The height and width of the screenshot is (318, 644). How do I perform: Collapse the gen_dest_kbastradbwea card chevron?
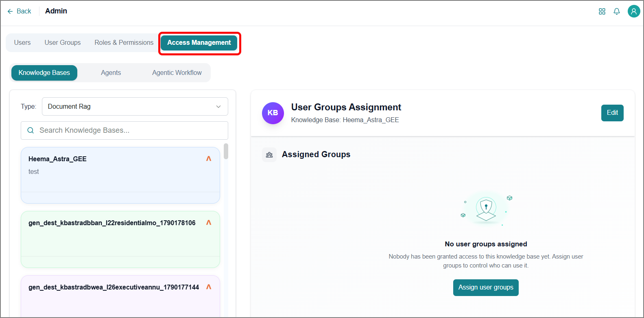click(x=209, y=287)
